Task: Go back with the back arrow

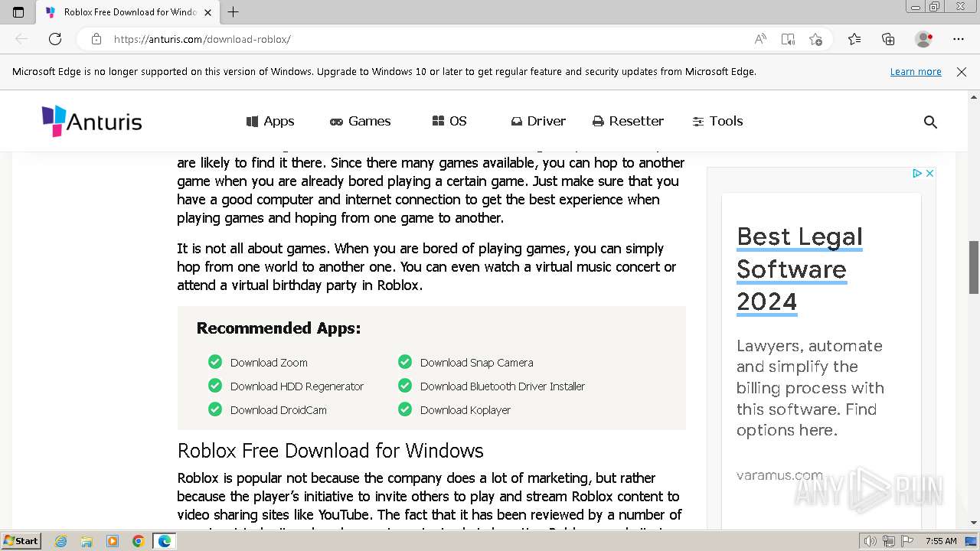Action: pyautogui.click(x=21, y=39)
